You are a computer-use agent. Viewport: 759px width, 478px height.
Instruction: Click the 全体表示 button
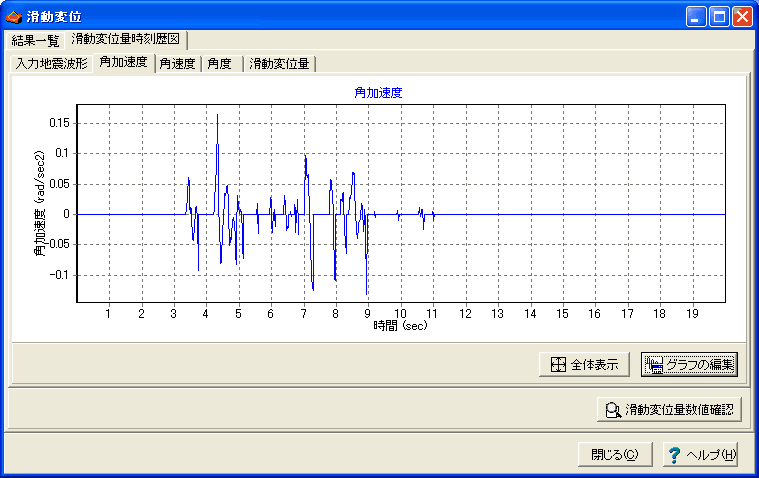pyautogui.click(x=584, y=364)
